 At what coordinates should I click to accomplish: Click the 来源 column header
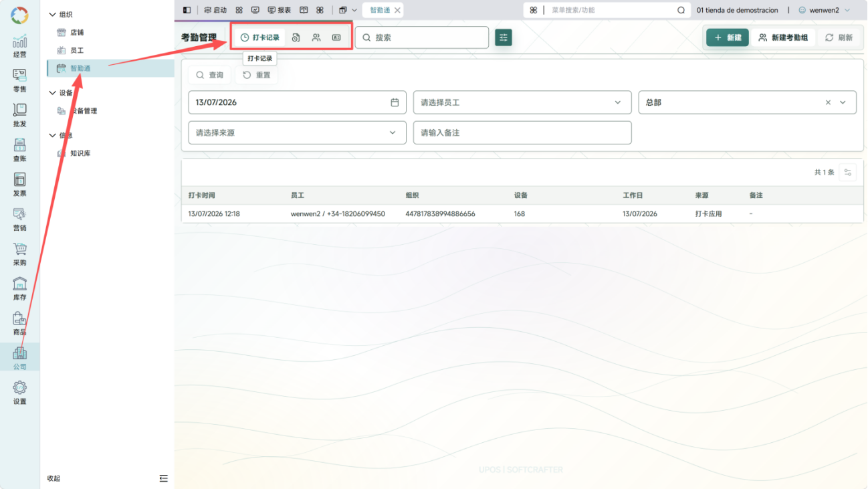click(x=701, y=195)
